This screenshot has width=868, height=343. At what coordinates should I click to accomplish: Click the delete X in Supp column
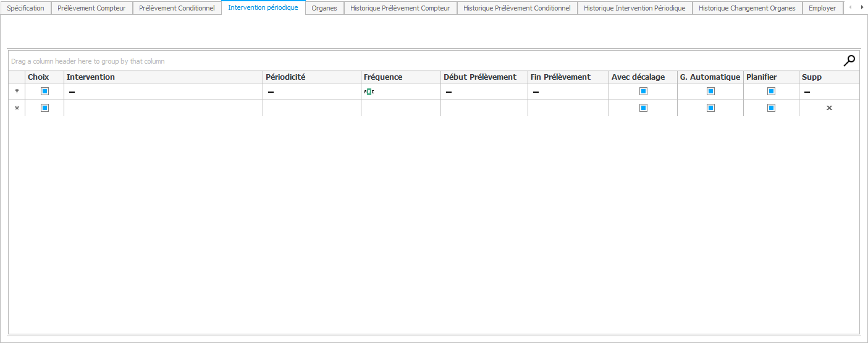(829, 108)
